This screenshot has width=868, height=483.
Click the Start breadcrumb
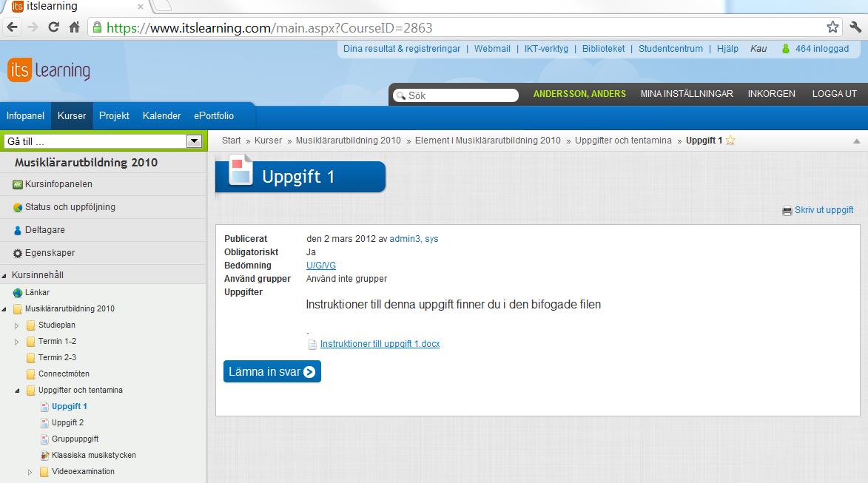pyautogui.click(x=232, y=141)
